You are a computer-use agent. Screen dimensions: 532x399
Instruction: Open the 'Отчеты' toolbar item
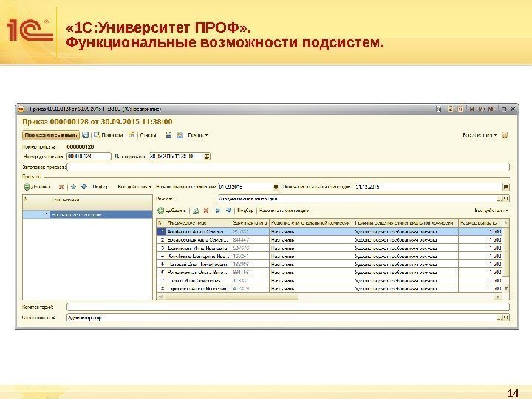149,135
